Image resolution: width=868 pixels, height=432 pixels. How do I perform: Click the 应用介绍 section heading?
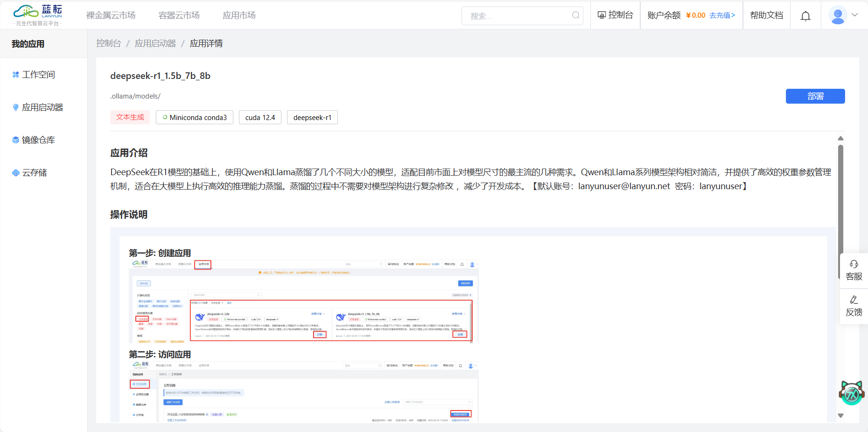[x=129, y=153]
